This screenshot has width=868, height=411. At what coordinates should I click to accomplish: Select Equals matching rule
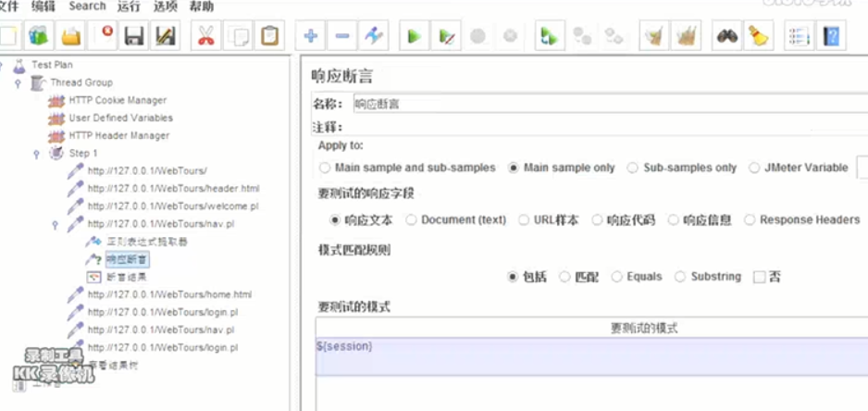637,277
